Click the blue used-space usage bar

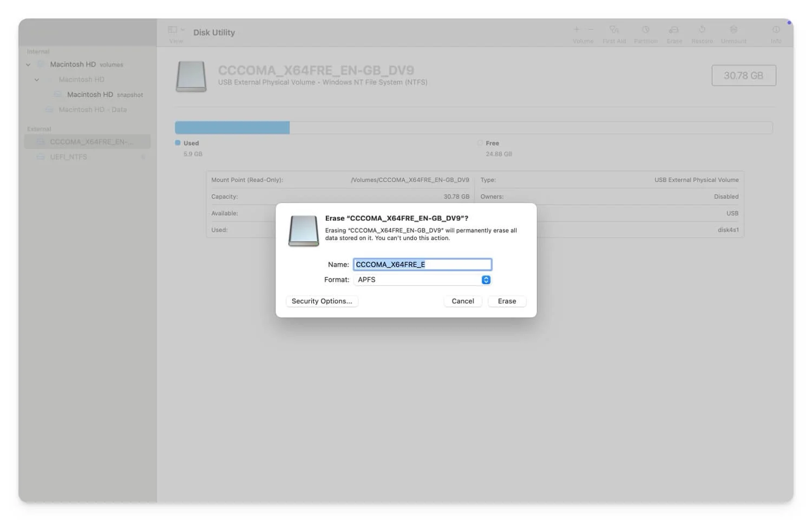(232, 128)
